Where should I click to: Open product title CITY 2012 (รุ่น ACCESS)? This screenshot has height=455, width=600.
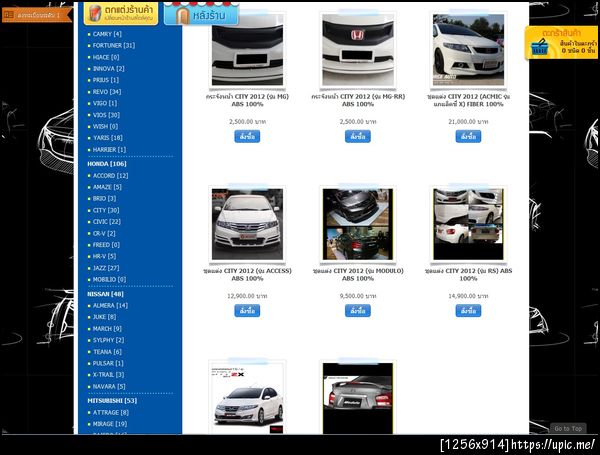[x=247, y=275]
